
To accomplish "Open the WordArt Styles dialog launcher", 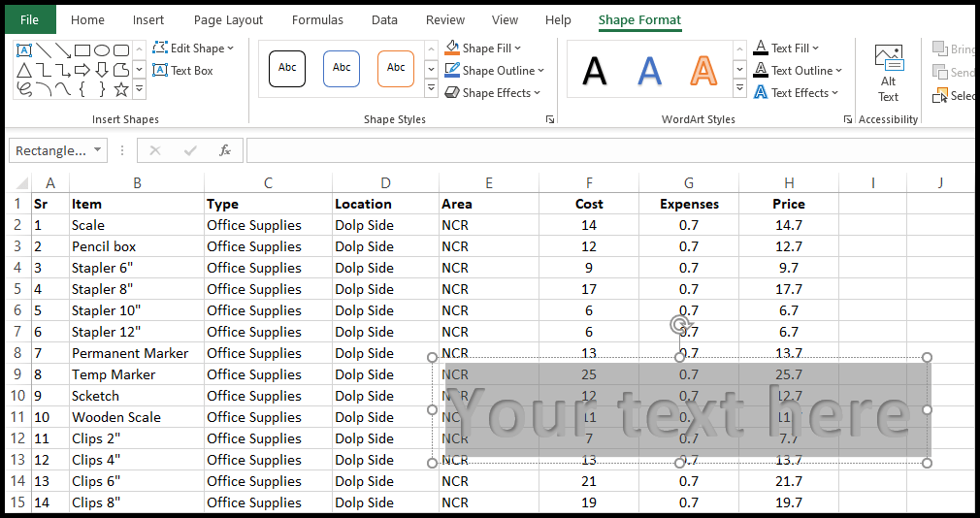I will pyautogui.click(x=847, y=119).
